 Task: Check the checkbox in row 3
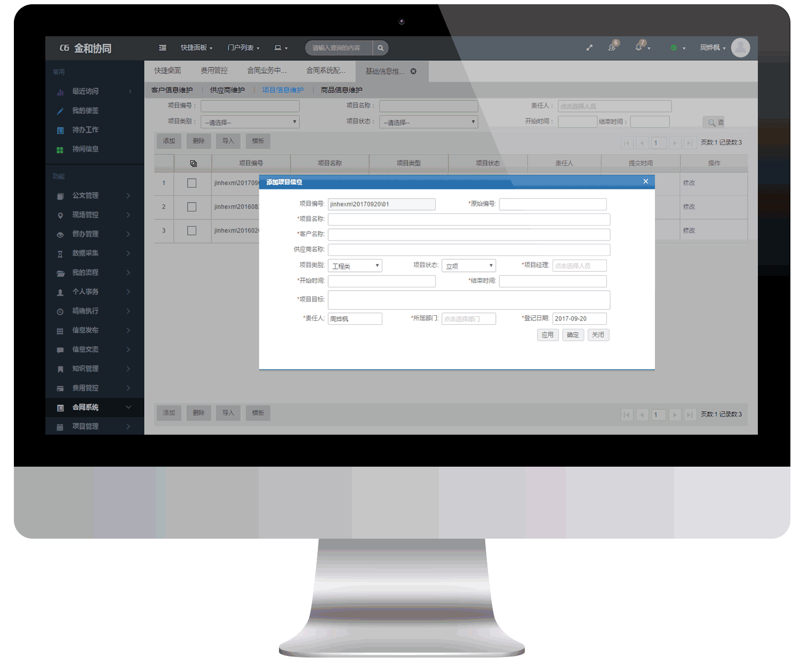click(192, 230)
